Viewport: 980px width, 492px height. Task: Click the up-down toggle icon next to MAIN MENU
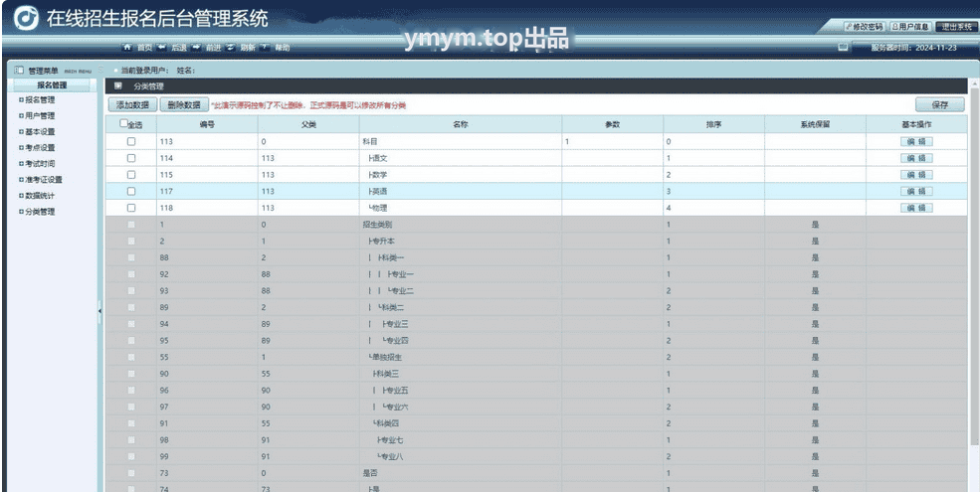coord(101,70)
